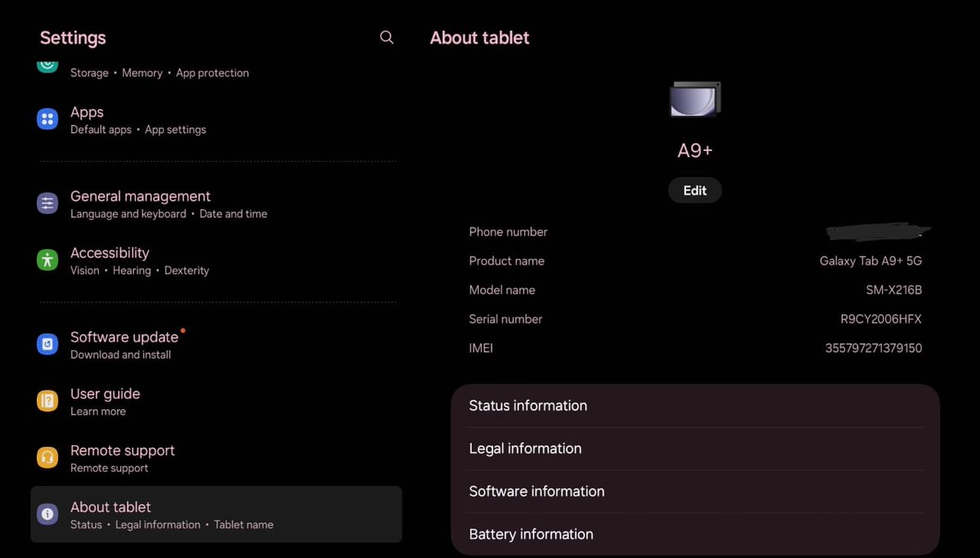Tap the Galaxy Tab A9+ 5G value
Image resolution: width=980 pixels, height=558 pixels.
pyautogui.click(x=871, y=261)
